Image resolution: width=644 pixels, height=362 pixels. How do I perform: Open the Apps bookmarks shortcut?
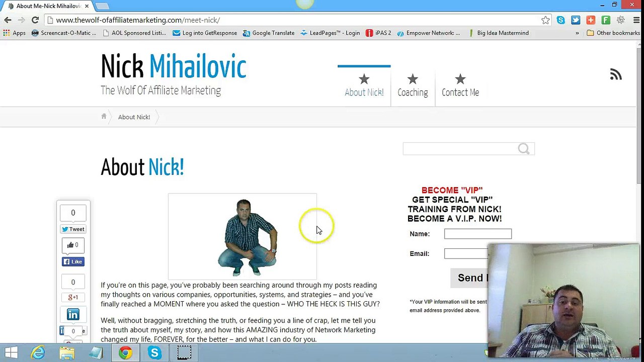pyautogui.click(x=15, y=33)
